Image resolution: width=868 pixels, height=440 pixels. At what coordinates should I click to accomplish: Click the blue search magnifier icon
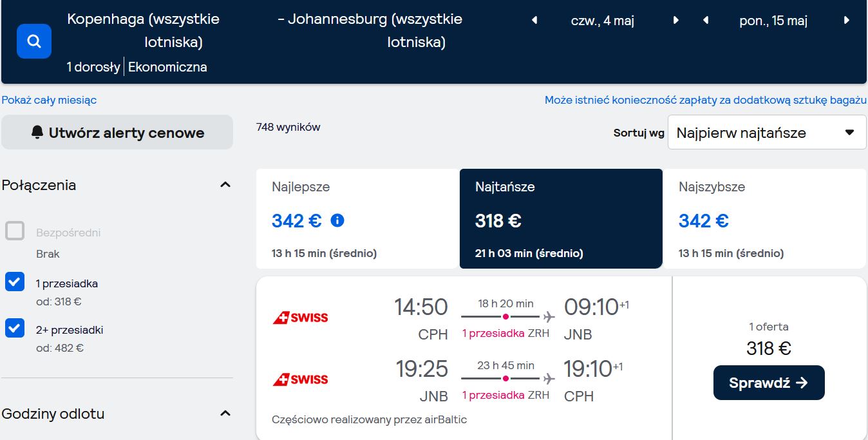tap(34, 41)
